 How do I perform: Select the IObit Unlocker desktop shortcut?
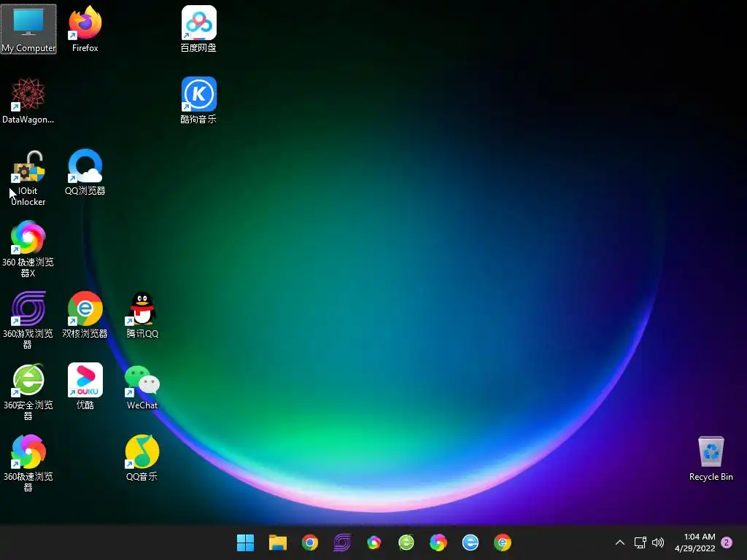click(28, 177)
